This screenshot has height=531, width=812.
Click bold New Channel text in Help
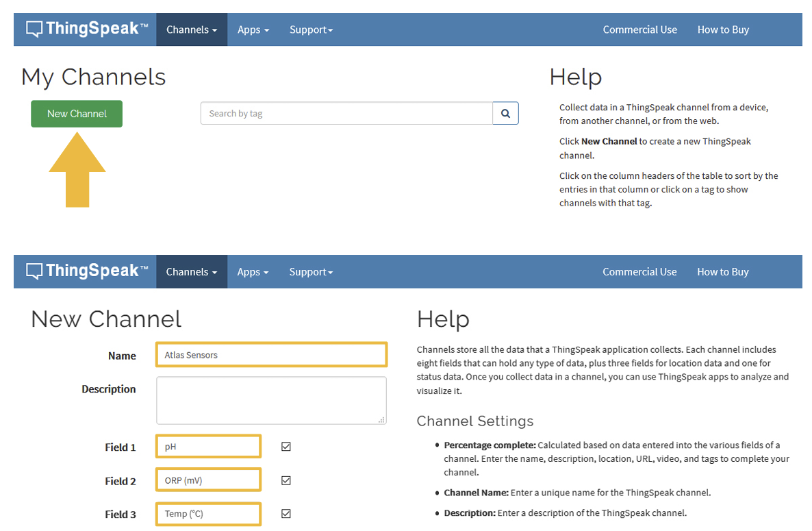609,141
